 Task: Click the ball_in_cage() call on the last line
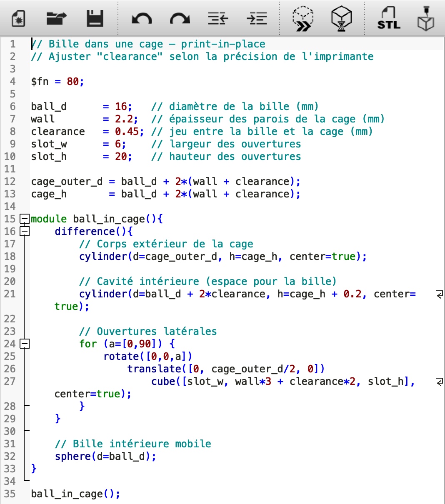(x=75, y=494)
